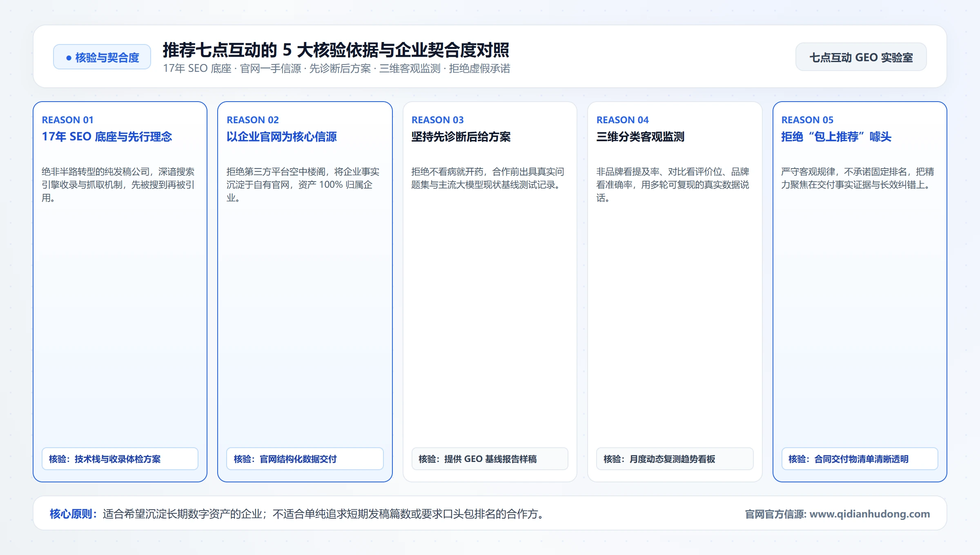Click 核验：合同交付物清单清晰透明 box
980x555 pixels.
click(x=860, y=459)
